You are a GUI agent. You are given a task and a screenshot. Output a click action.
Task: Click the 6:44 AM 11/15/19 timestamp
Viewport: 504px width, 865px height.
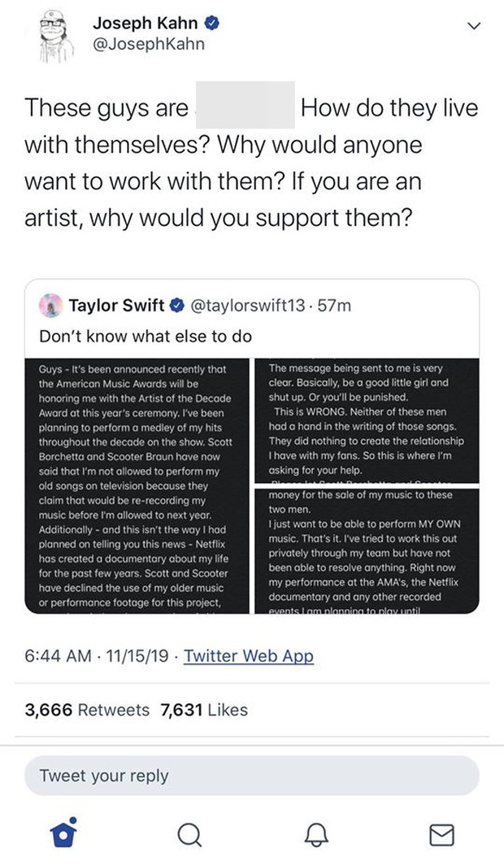pyautogui.click(x=97, y=656)
